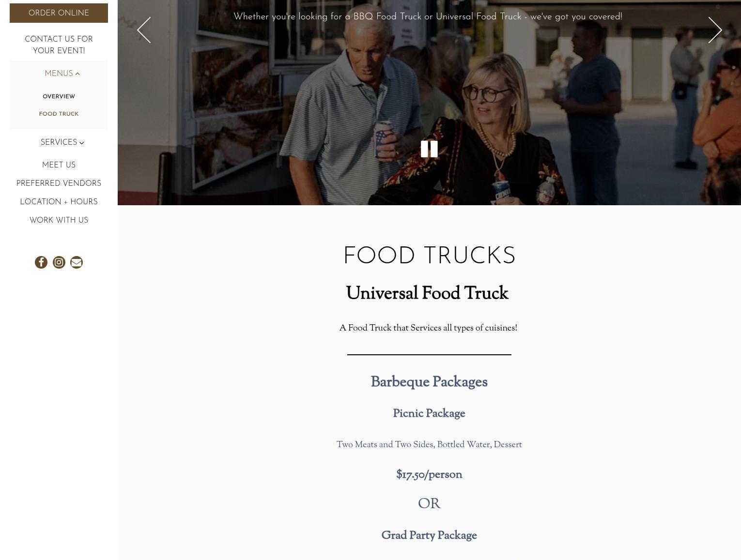Click the Barbeque Packages heading
The image size is (741, 560).
point(429,382)
